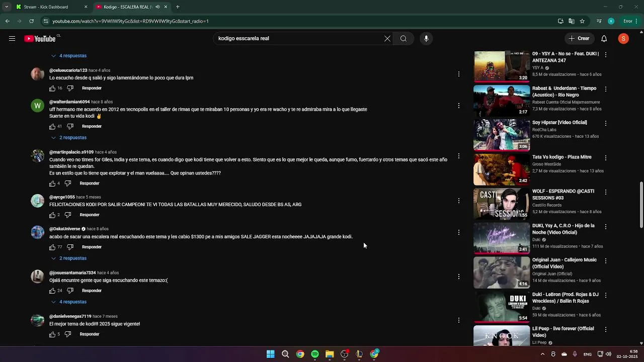Viewport: 644px width, 362px height.
Task: Like the comment by @celueucariota123
Action: point(52,88)
